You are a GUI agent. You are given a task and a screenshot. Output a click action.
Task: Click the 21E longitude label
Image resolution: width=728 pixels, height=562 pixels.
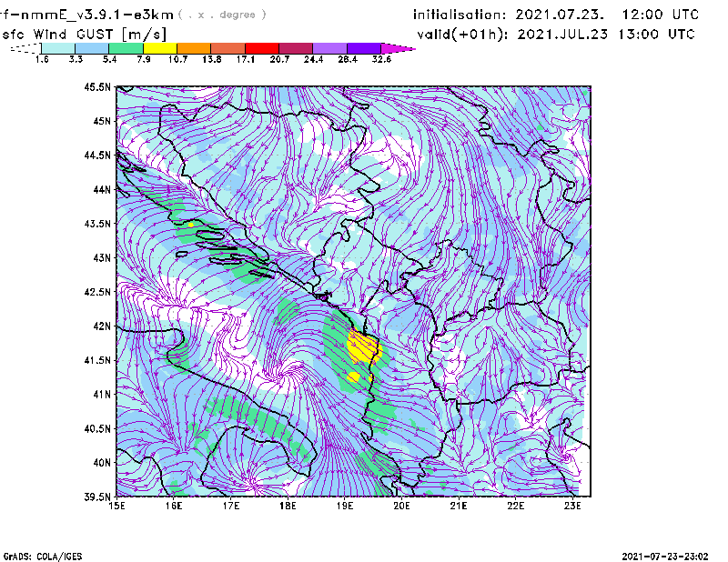(459, 506)
